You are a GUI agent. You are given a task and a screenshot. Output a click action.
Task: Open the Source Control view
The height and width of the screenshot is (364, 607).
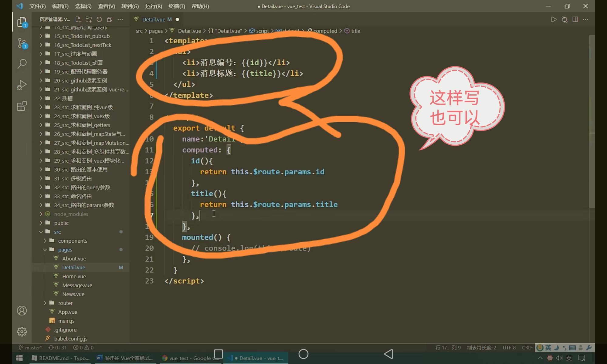point(22,43)
